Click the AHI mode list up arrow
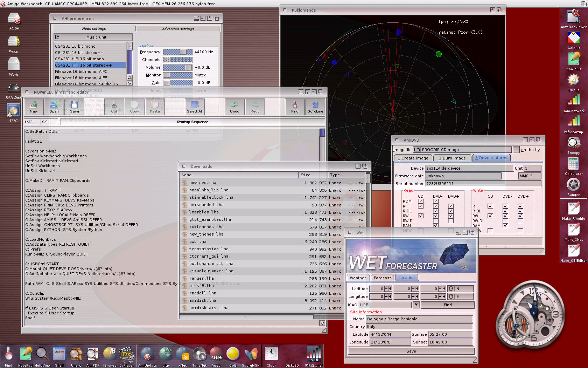The image size is (588, 368). click(x=130, y=77)
